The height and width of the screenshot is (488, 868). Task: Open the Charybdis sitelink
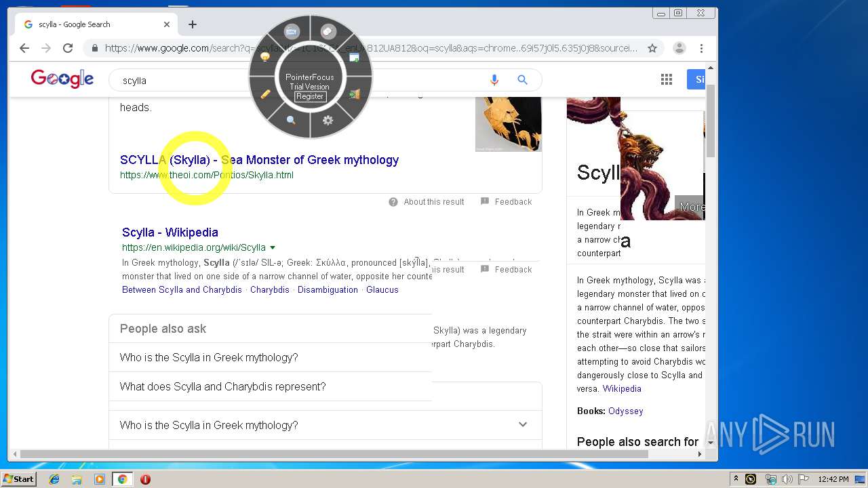(270, 289)
